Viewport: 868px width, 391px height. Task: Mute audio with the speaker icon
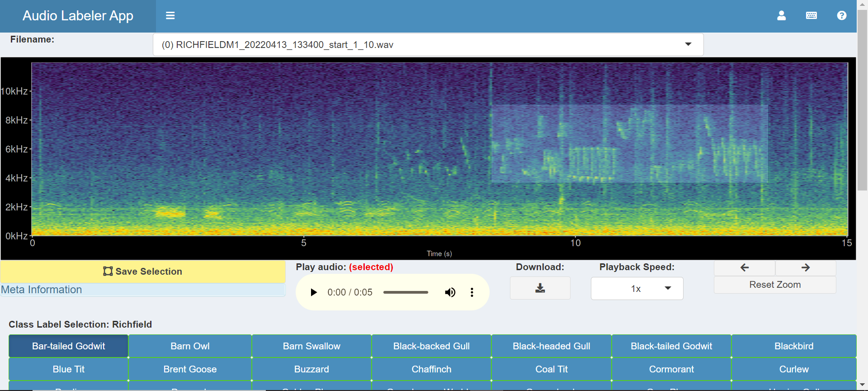tap(450, 292)
